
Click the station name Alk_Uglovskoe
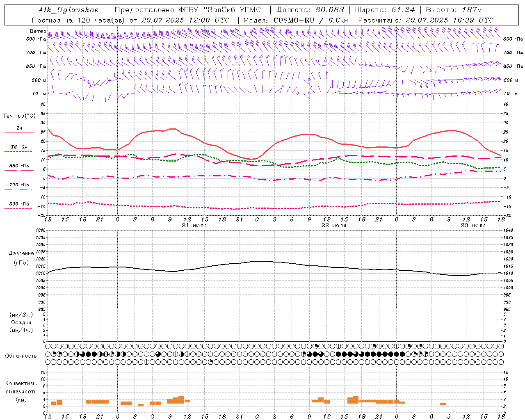click(68, 10)
